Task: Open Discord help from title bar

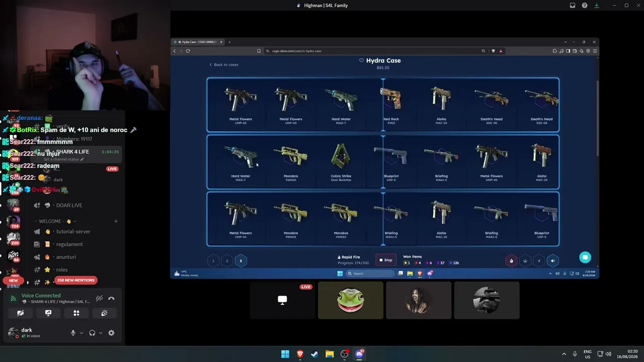Action: pyautogui.click(x=585, y=6)
